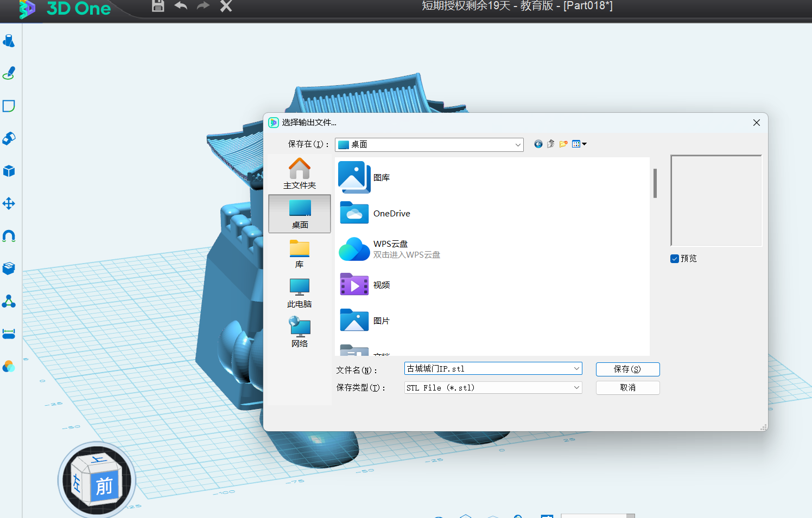This screenshot has width=812, height=518.
Task: Open the box-shaped group tool
Action: point(9,268)
